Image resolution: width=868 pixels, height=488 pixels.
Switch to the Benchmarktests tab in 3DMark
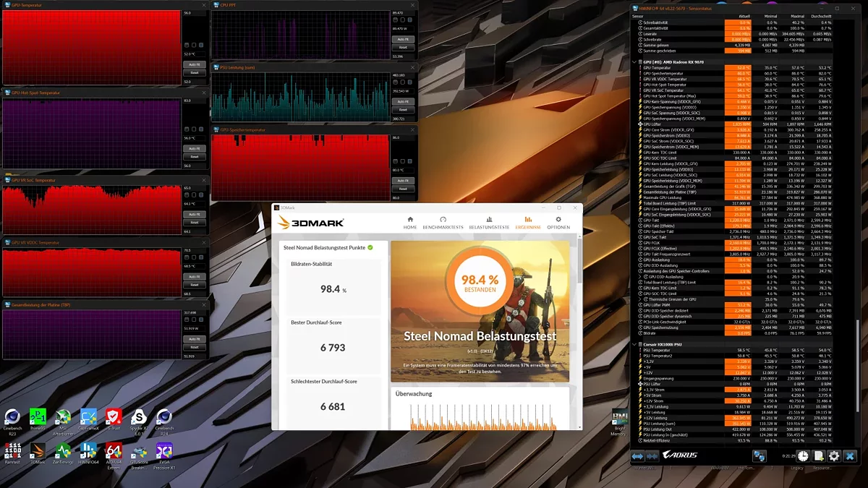coord(443,223)
